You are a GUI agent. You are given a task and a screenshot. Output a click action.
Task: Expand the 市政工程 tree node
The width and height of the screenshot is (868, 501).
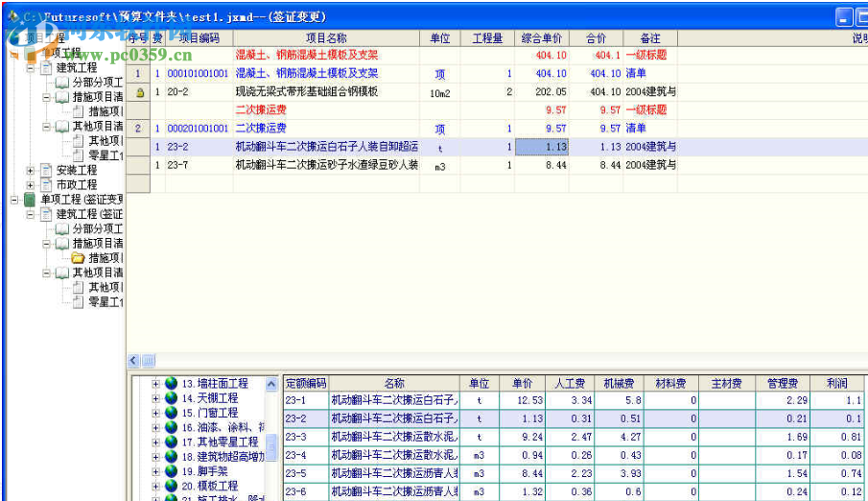click(31, 185)
